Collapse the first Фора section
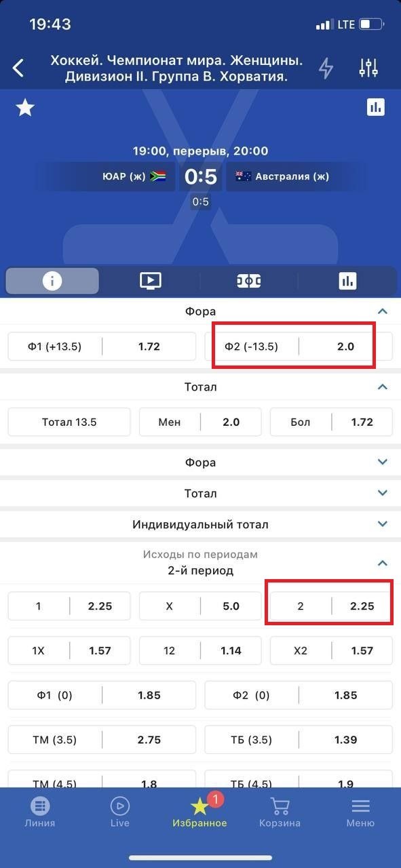Viewport: 401px width, 868px height. [383, 311]
